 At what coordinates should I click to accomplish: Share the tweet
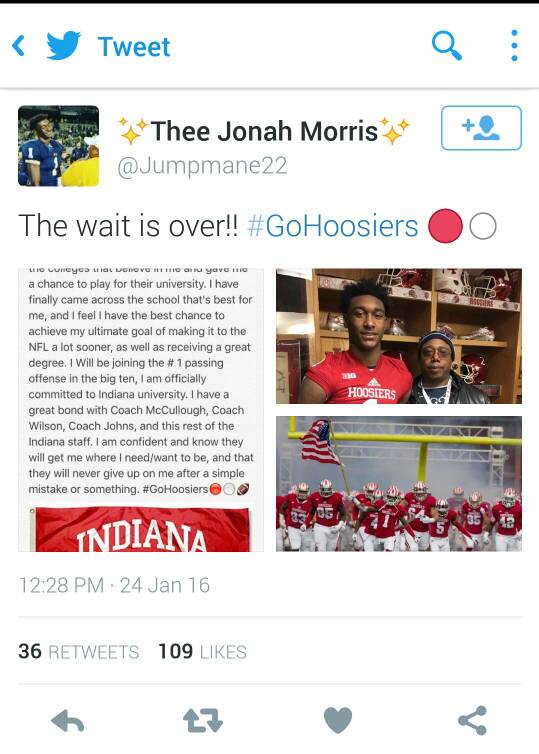pyautogui.click(x=472, y=720)
